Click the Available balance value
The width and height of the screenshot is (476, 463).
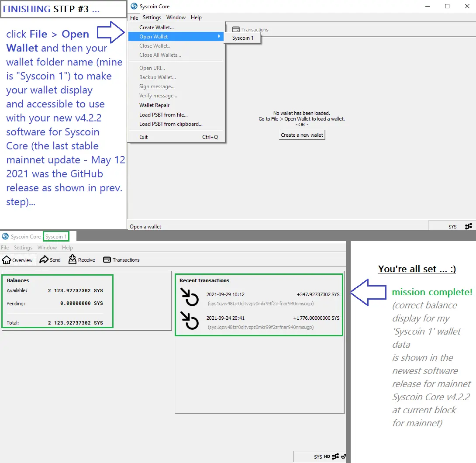[75, 290]
